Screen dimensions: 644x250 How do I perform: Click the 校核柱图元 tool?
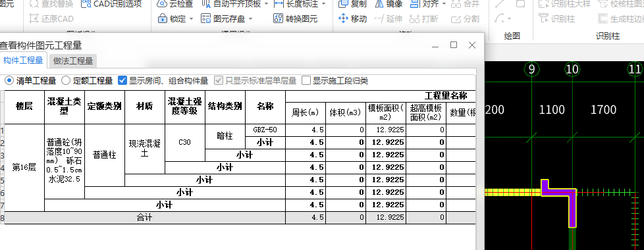coord(620,4)
